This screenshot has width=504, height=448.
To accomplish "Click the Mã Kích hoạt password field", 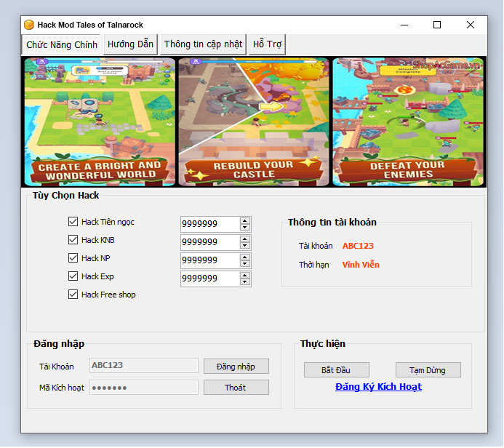I will coord(144,388).
